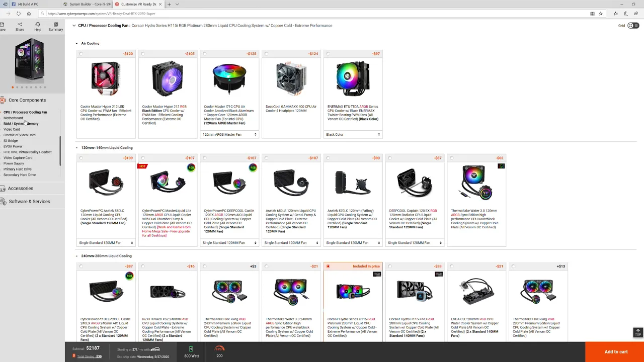This screenshot has height=362, width=644.
Task: Click the Total Saving $30 link
Action: click(x=89, y=356)
